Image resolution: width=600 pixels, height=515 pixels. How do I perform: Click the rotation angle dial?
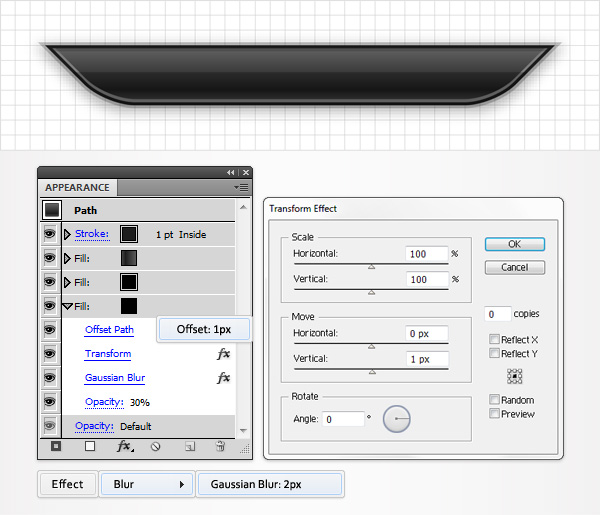[396, 419]
